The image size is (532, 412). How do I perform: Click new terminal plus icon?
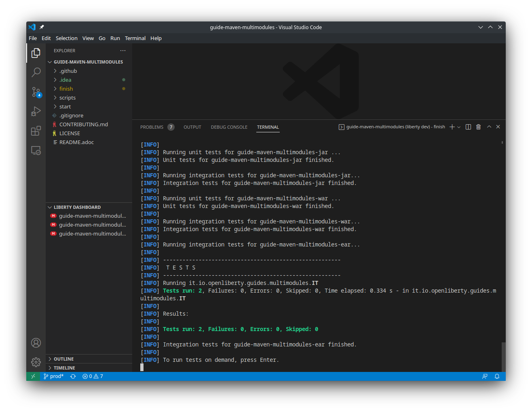point(452,127)
